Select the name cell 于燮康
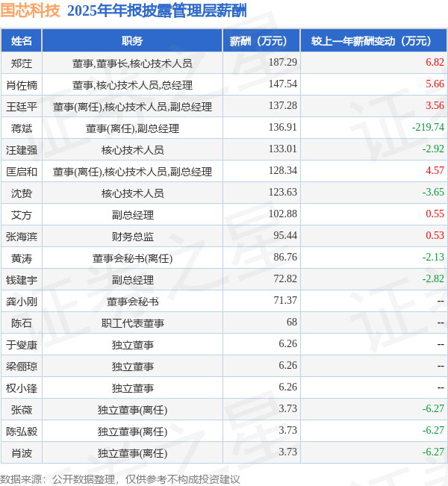This screenshot has height=486, width=448. click(x=22, y=345)
